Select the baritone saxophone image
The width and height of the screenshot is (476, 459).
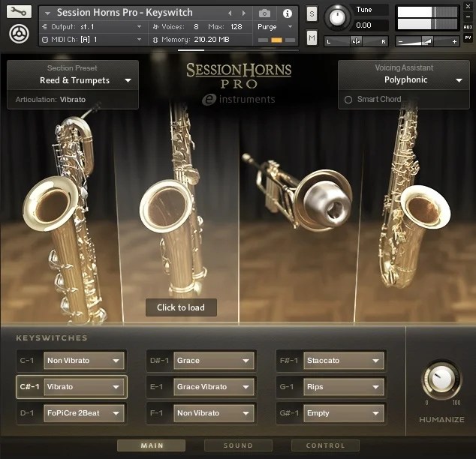coord(62,217)
